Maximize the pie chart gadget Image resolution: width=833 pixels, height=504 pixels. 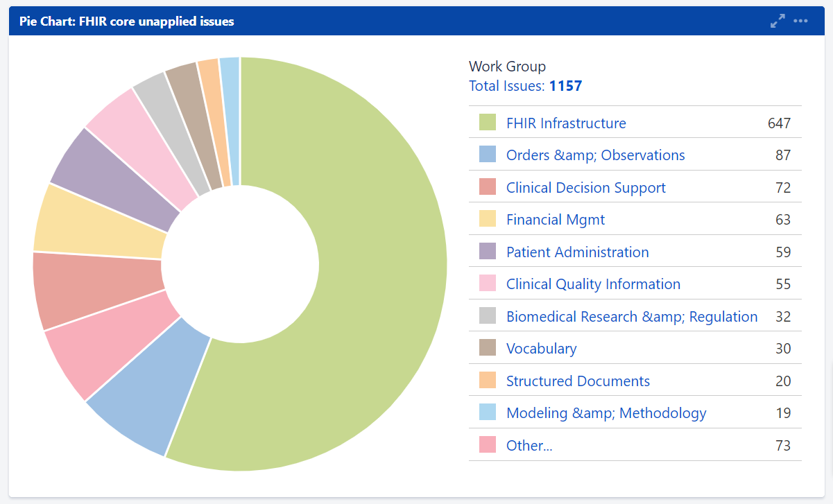(x=778, y=21)
